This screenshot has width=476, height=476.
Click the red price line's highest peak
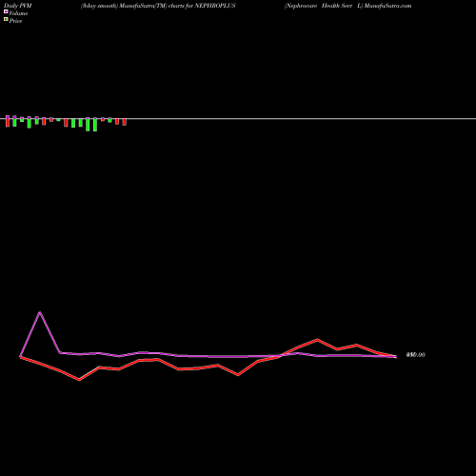[x=317, y=340]
